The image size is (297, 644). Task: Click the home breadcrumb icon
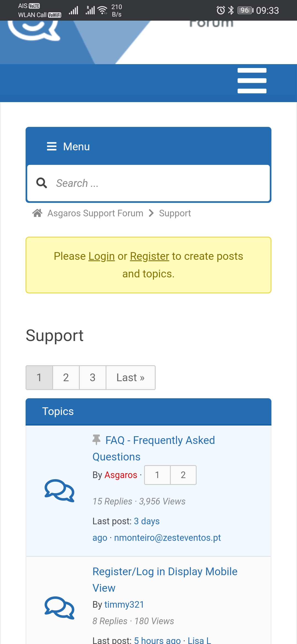coord(37,213)
